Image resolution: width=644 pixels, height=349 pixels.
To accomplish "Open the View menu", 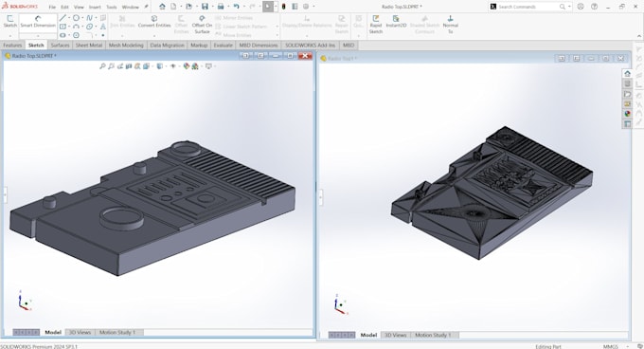I will pos(79,7).
